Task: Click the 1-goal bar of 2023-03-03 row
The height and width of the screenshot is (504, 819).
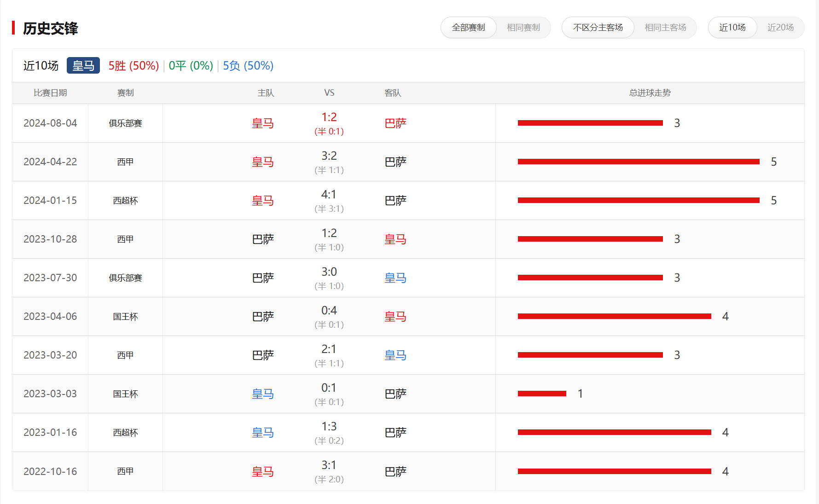Action: pyautogui.click(x=542, y=394)
